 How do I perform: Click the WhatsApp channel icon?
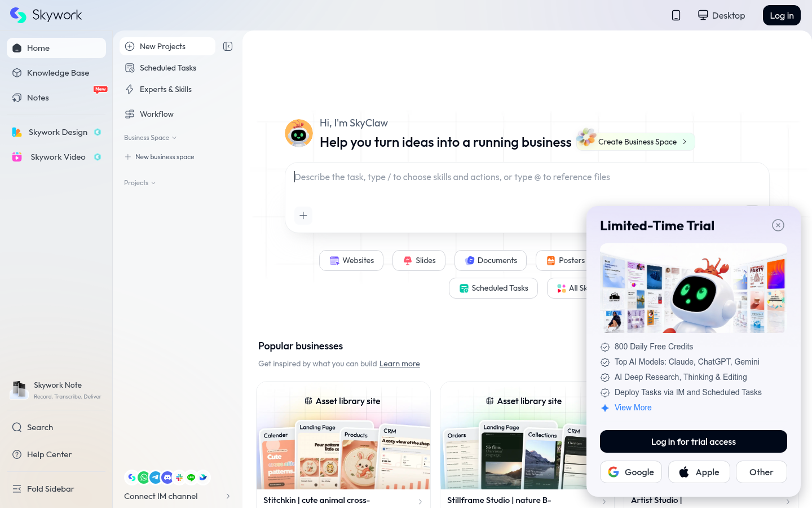[x=144, y=478]
